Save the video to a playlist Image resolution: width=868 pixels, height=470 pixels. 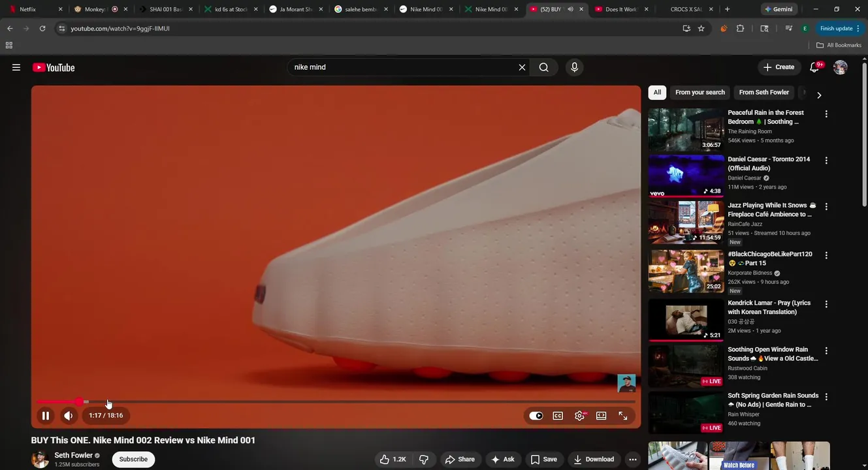544,459
